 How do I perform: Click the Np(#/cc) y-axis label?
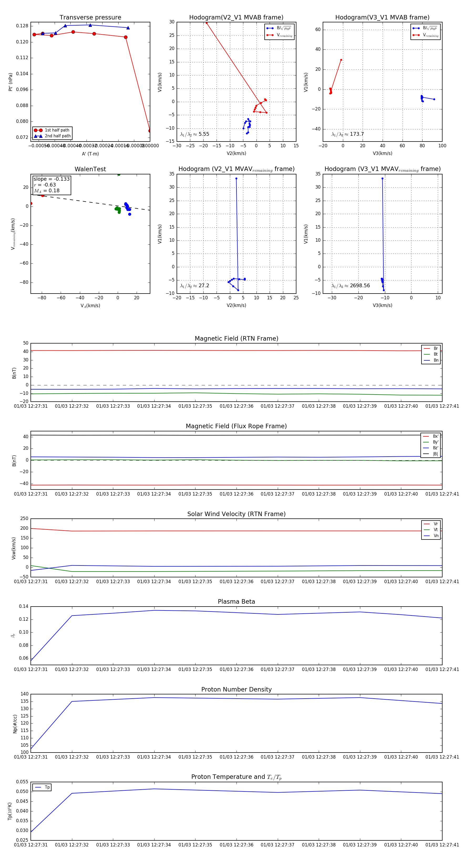click(x=15, y=723)
